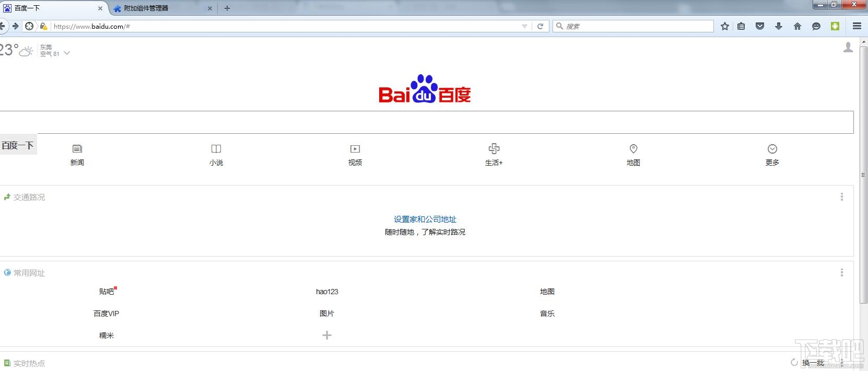868x371 pixels.
Task: Click the green Android extension icon
Action: click(835, 26)
